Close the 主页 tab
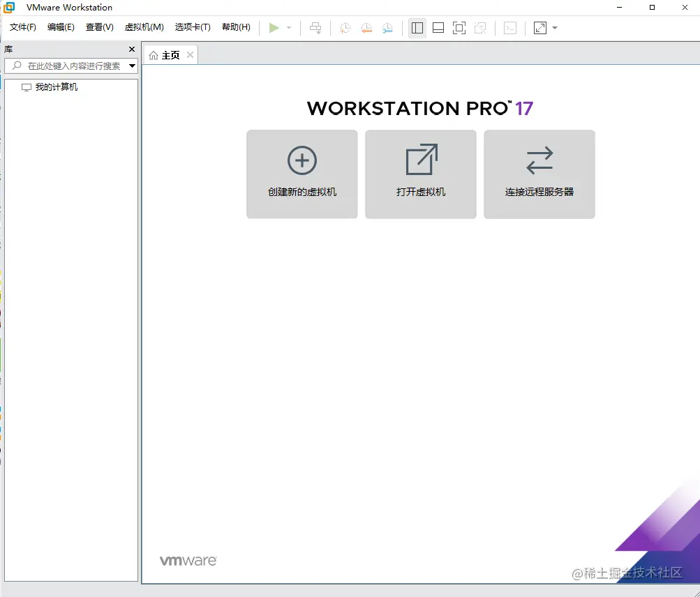This screenshot has width=700, height=597. pos(190,55)
